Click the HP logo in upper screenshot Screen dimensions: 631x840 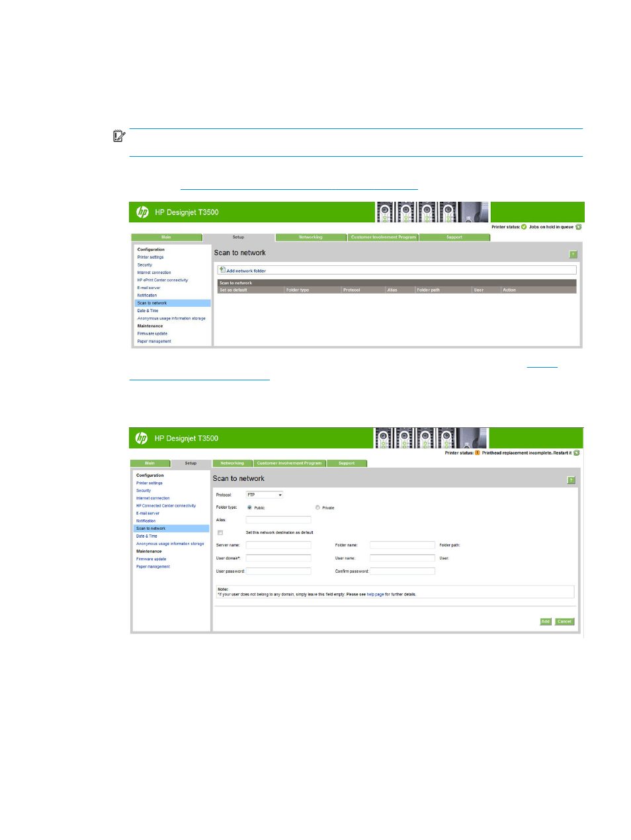tap(142, 212)
